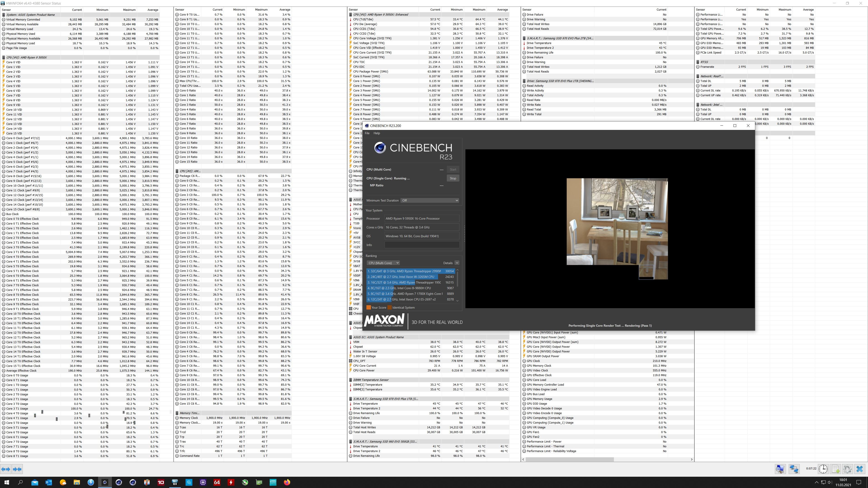Screen dimensions: 868x488
Task: Select ranking row 'Intel Core i9-9880H CPU'
Action: click(x=411, y=288)
